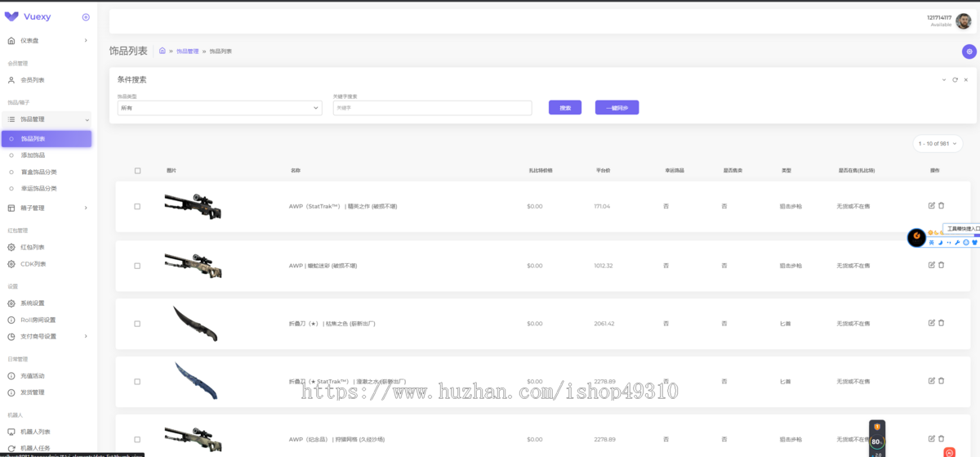Open the 饰品类型 dropdown showing 所有
980x457 pixels.
pyautogui.click(x=220, y=108)
